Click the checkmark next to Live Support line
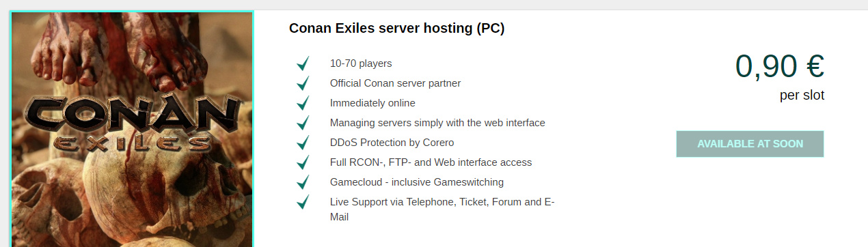The width and height of the screenshot is (868, 247). 303,202
